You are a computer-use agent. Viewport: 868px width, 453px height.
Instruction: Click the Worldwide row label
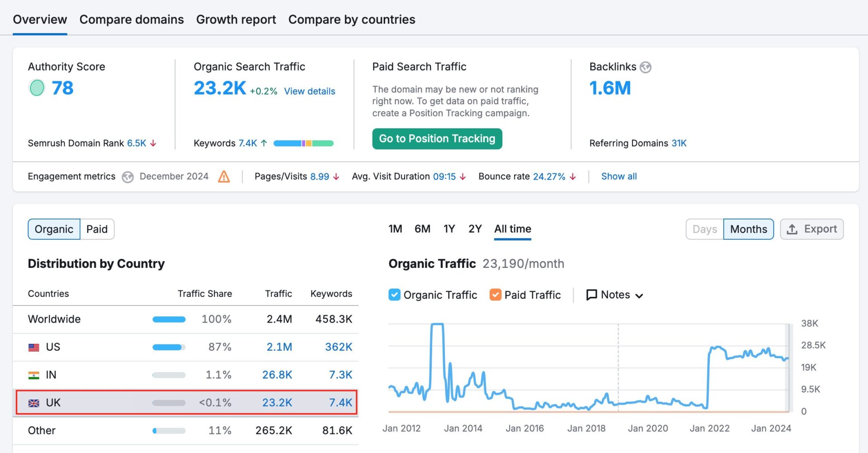click(x=54, y=319)
